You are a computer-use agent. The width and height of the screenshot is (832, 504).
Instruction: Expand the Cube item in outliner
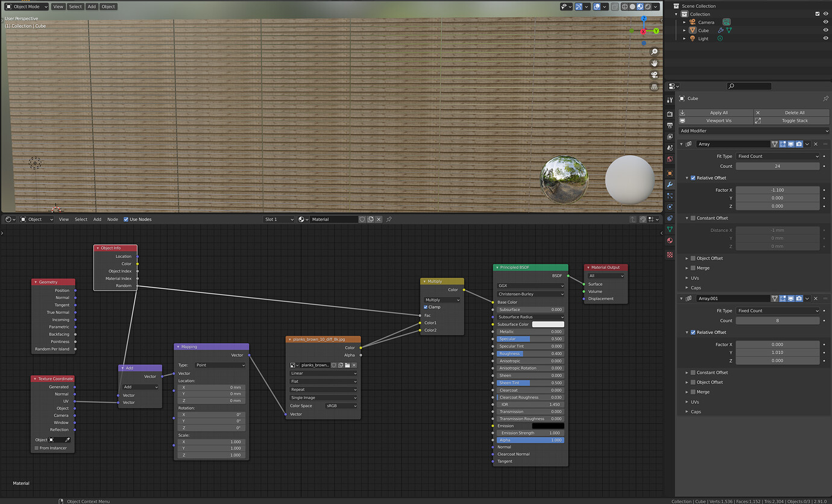point(684,30)
